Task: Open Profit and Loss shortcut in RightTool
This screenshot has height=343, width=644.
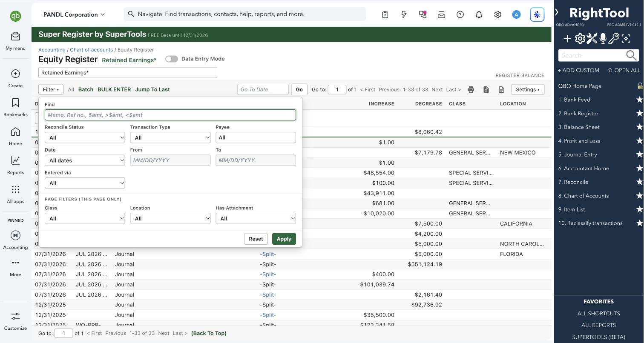Action: [579, 141]
